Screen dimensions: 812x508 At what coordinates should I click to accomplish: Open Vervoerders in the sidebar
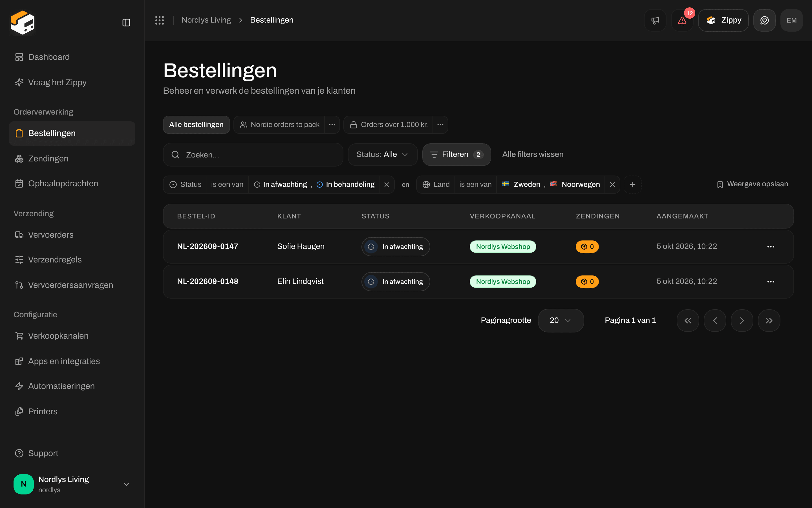[72, 235]
